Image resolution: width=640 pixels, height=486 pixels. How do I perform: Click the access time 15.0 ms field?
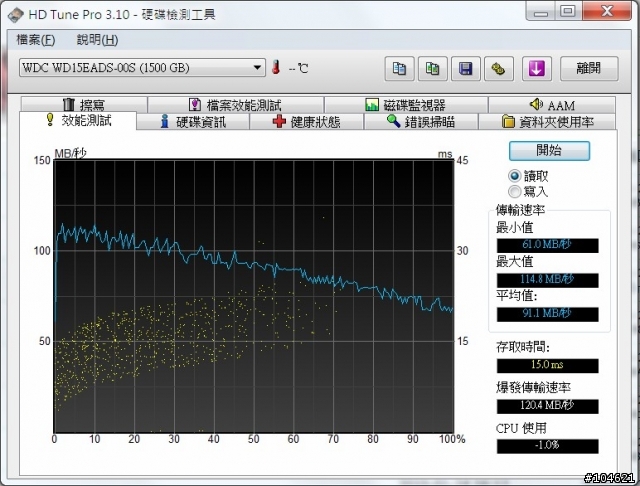[x=548, y=365]
